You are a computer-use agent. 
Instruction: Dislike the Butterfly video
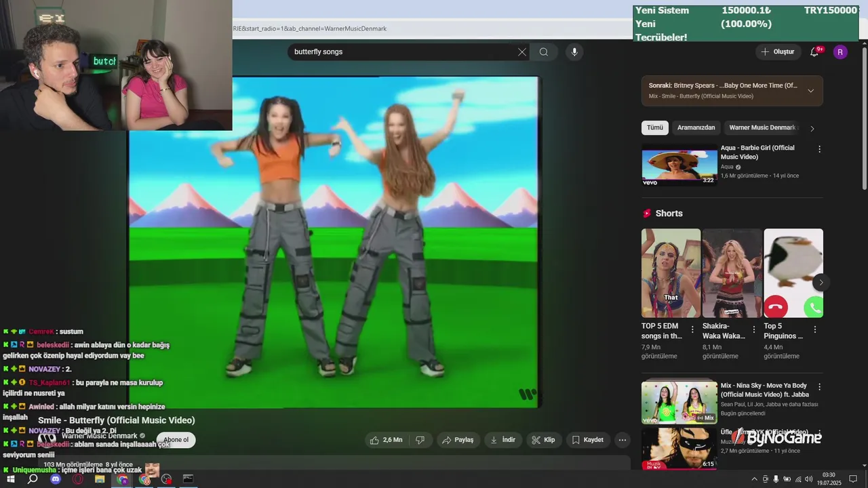[420, 440]
